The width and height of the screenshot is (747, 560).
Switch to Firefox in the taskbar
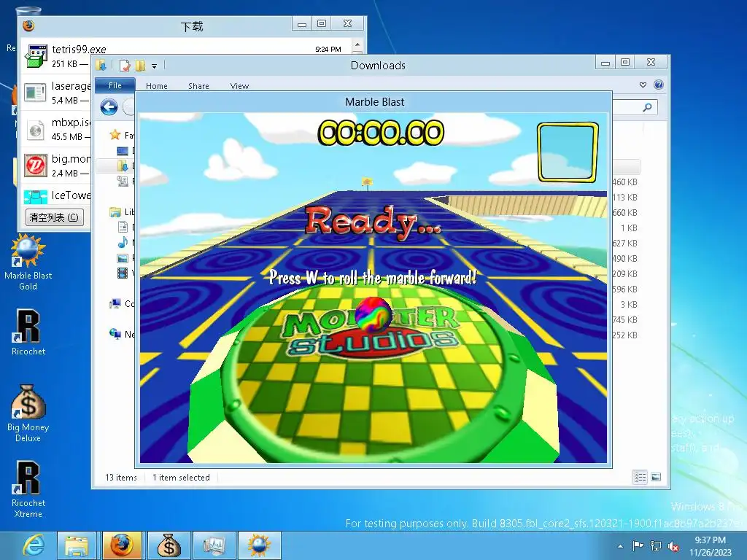click(122, 545)
